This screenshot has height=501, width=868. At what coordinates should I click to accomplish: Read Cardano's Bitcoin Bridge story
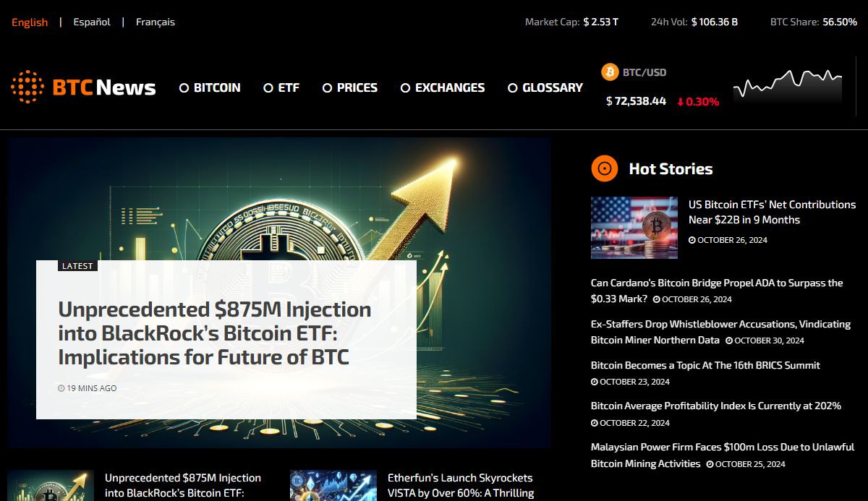click(716, 283)
